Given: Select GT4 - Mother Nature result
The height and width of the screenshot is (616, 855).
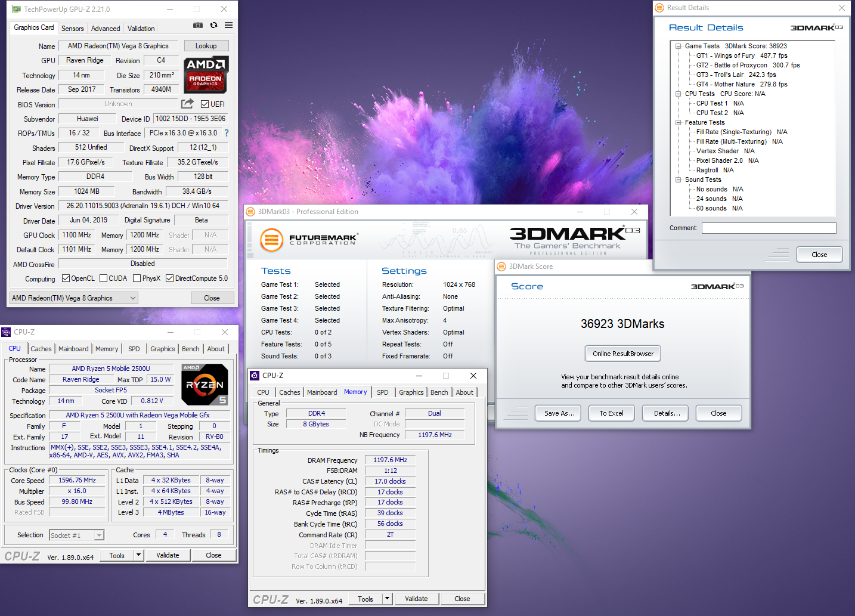Looking at the screenshot, I should click(x=742, y=84).
